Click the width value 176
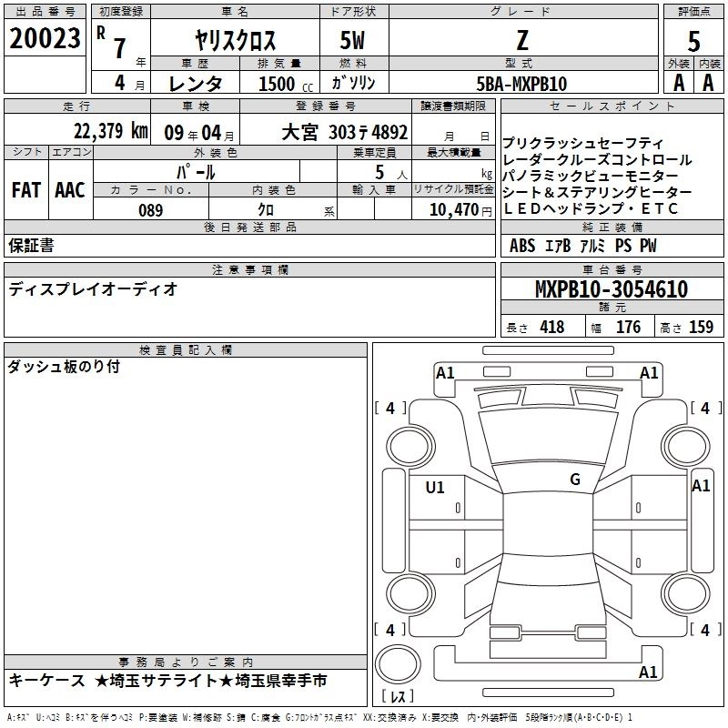 [x=628, y=327]
